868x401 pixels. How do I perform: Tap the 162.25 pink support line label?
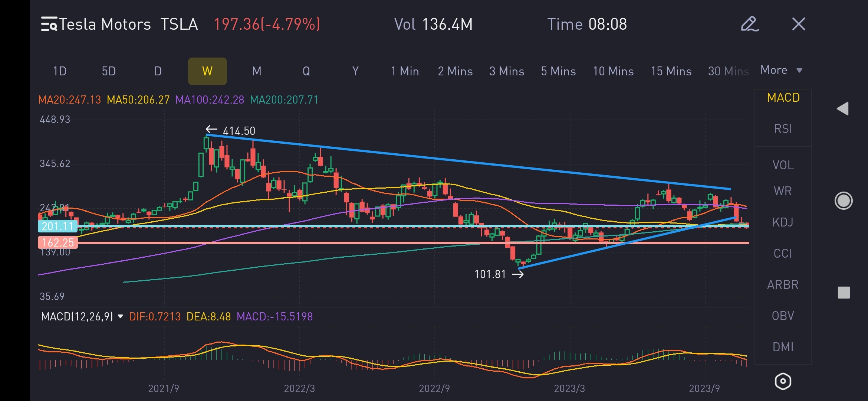57,242
